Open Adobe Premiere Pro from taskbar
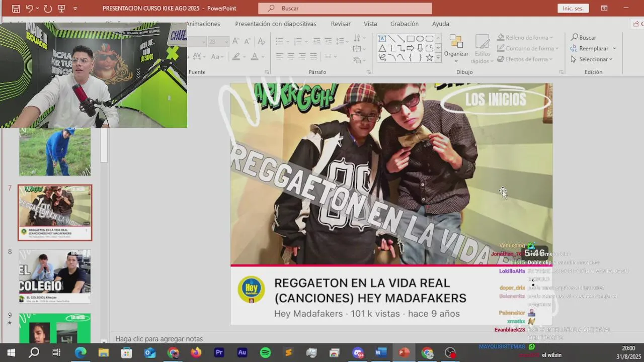Screen dimensions: 644x362 tap(219, 352)
